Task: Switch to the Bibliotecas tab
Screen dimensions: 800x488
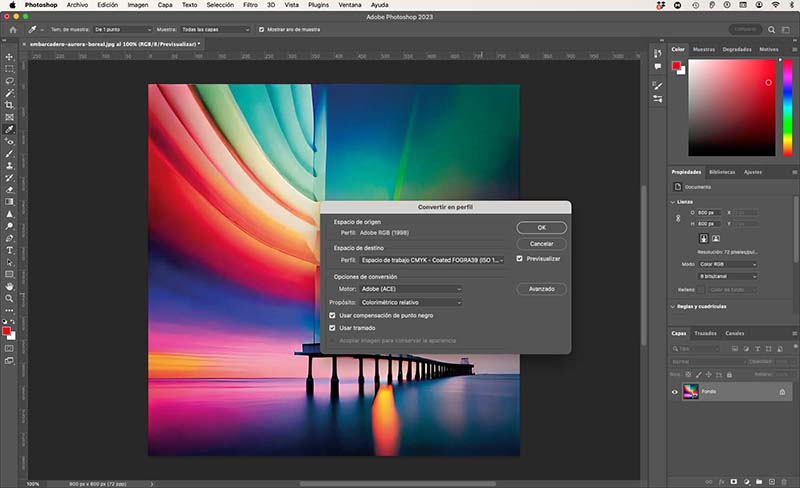Action: click(x=722, y=172)
